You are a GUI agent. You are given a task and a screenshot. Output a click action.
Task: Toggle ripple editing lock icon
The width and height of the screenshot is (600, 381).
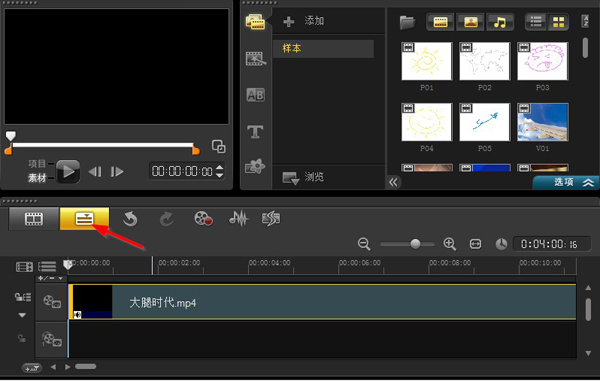click(x=23, y=297)
